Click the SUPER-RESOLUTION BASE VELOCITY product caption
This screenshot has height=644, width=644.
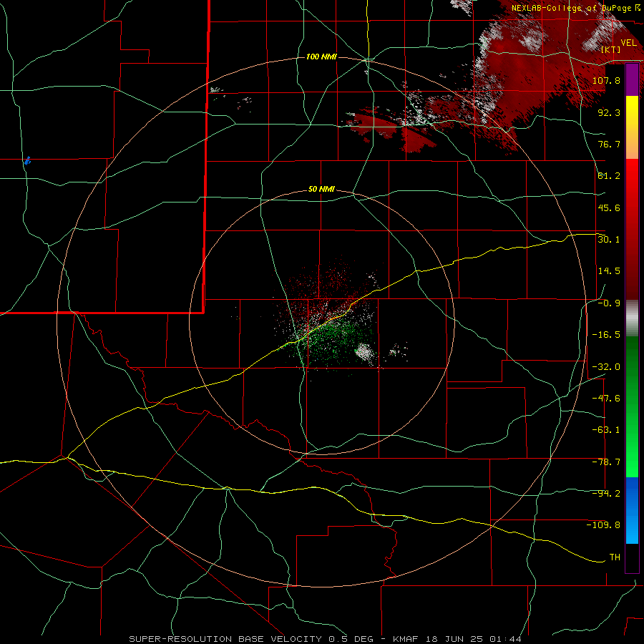pos(325,639)
